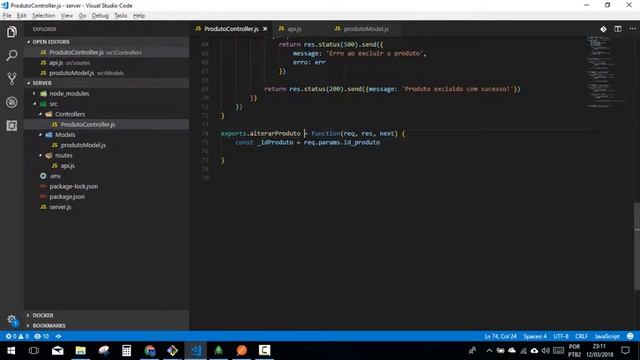
Task: Open the Explorer view in activity bar
Action: tap(11, 32)
